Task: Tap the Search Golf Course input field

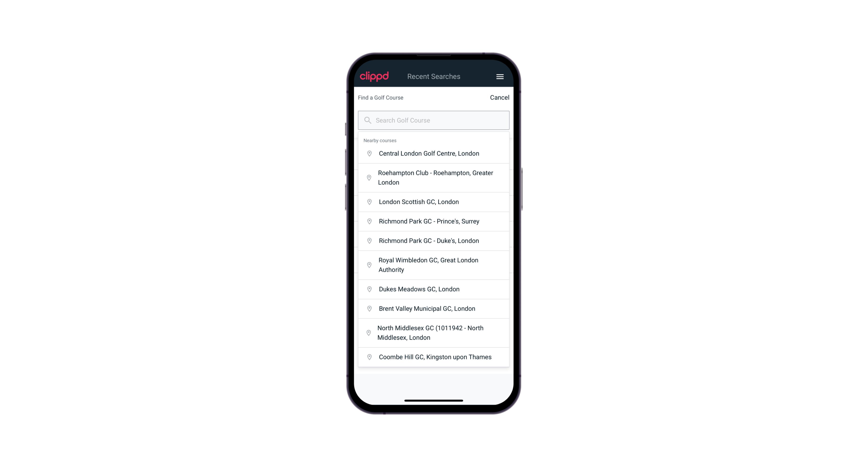Action: pos(434,120)
